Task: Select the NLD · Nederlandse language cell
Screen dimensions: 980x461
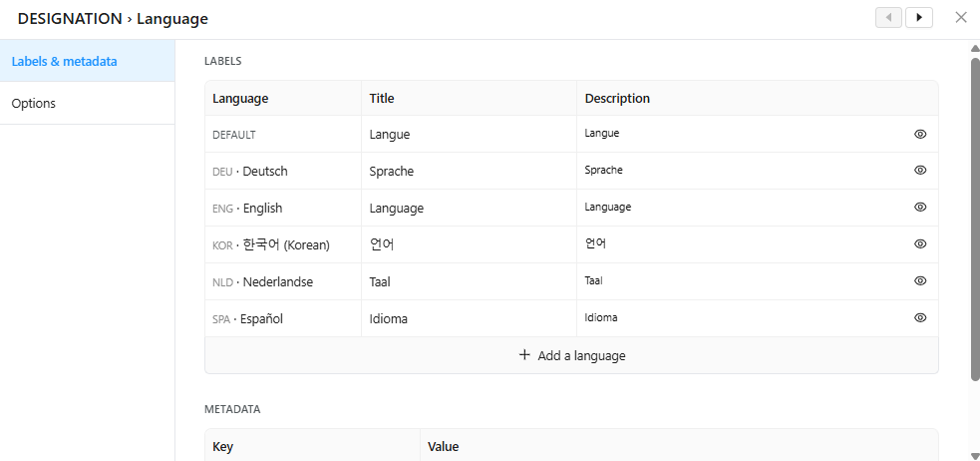Action: 283,281
